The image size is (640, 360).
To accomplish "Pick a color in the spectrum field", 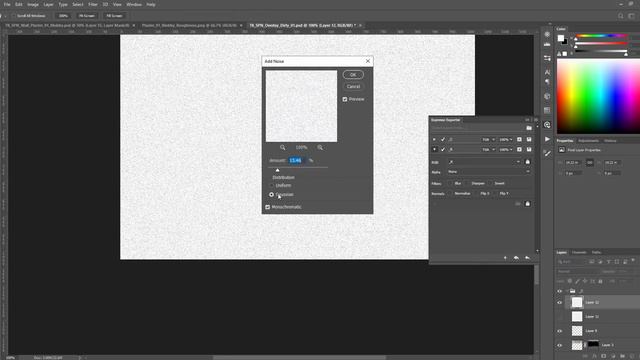I will 598,97.
